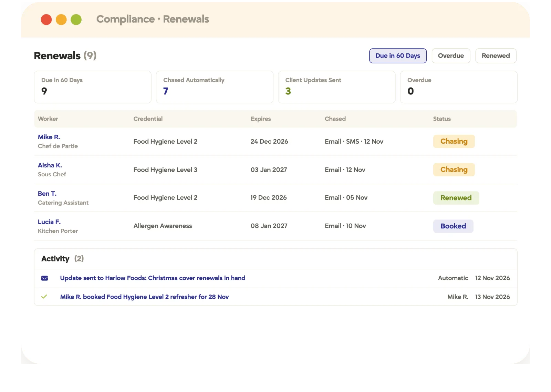Open worker Lucia F. profile link

[49, 222]
